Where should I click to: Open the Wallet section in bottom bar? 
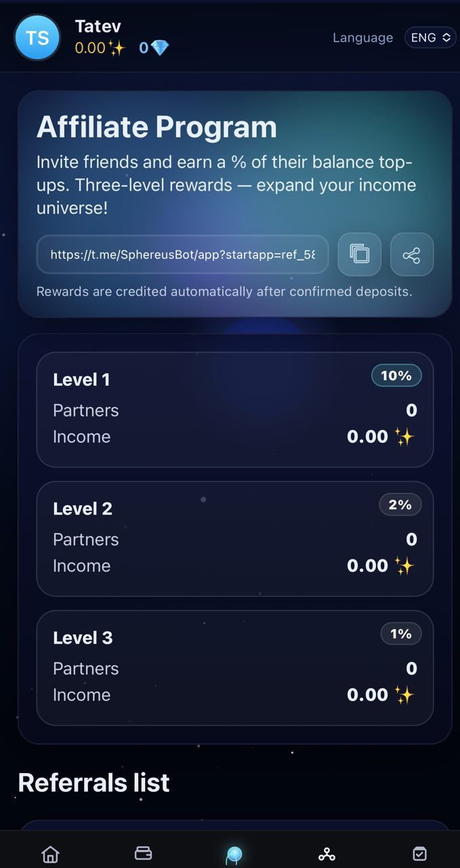click(x=143, y=853)
